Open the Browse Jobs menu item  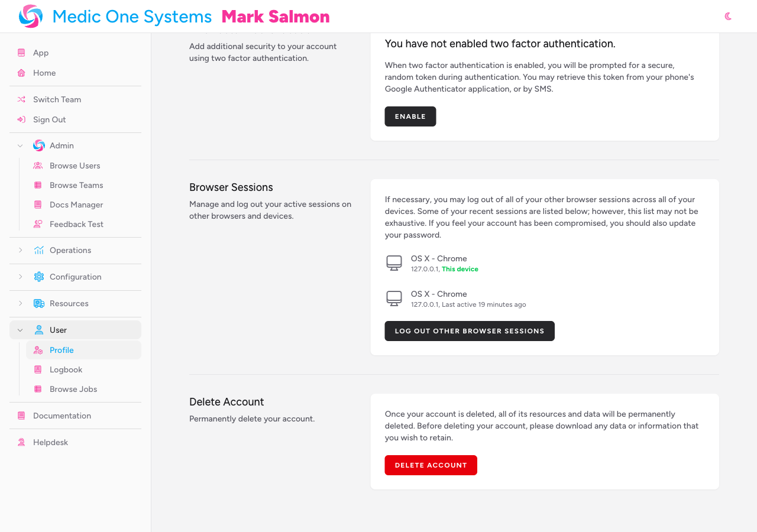click(73, 389)
